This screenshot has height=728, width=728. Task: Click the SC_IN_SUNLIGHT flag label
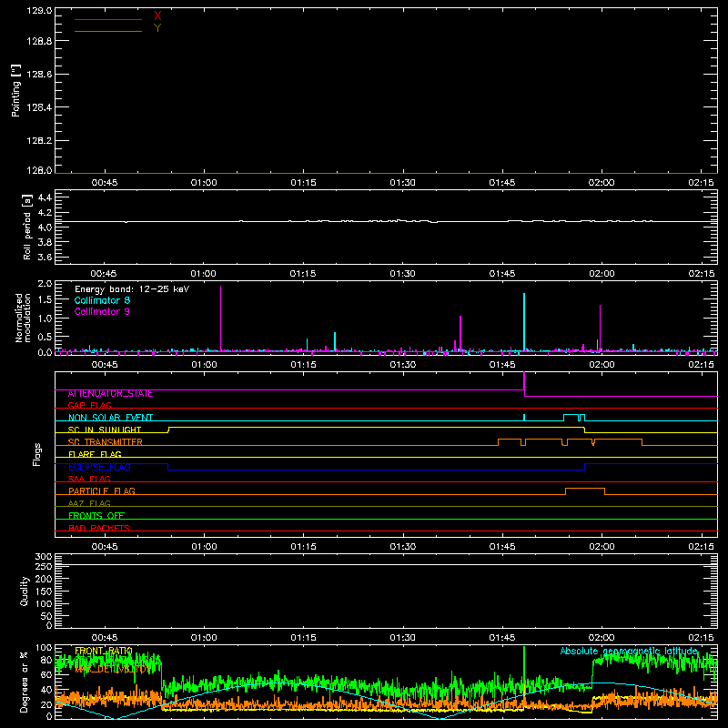pyautogui.click(x=105, y=430)
